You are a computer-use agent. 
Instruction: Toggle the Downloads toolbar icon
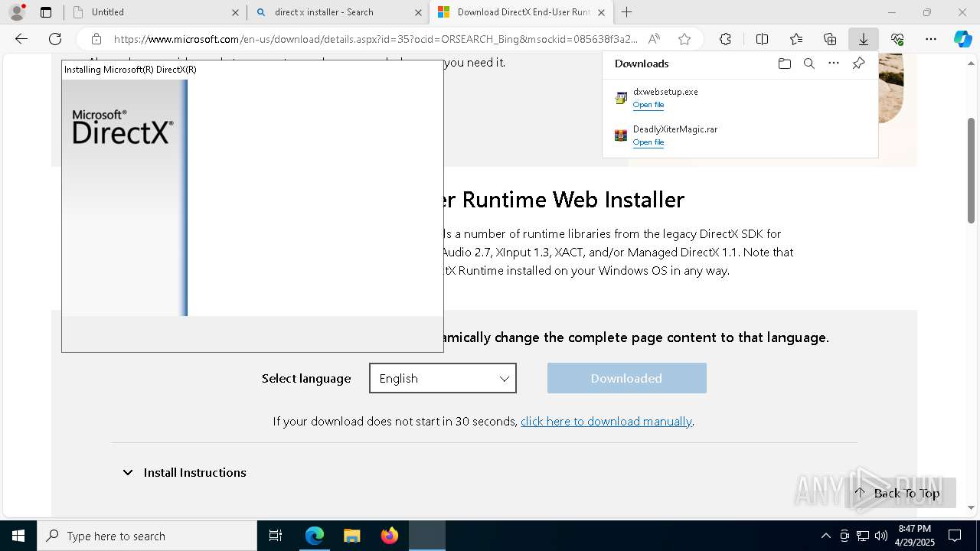click(x=864, y=39)
